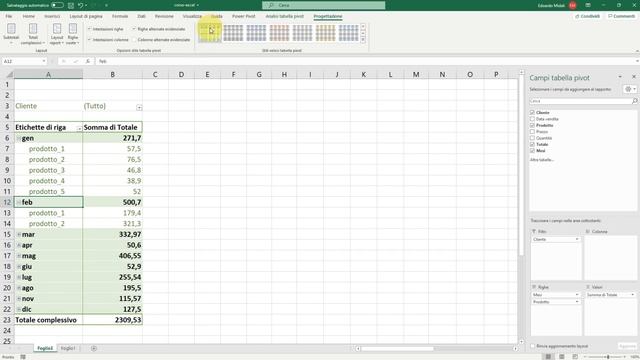The height and width of the screenshot is (360, 640).
Task: Open the pivot field pane tools gear
Action: (629, 89)
